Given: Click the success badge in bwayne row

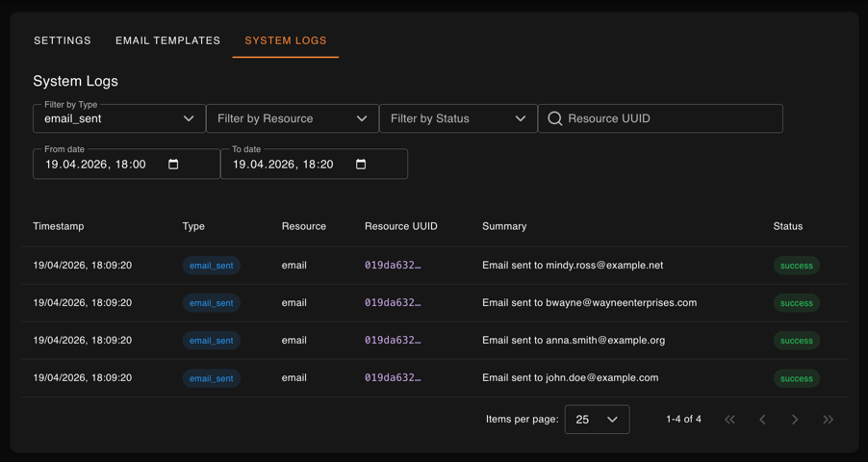Looking at the screenshot, I should (x=797, y=303).
